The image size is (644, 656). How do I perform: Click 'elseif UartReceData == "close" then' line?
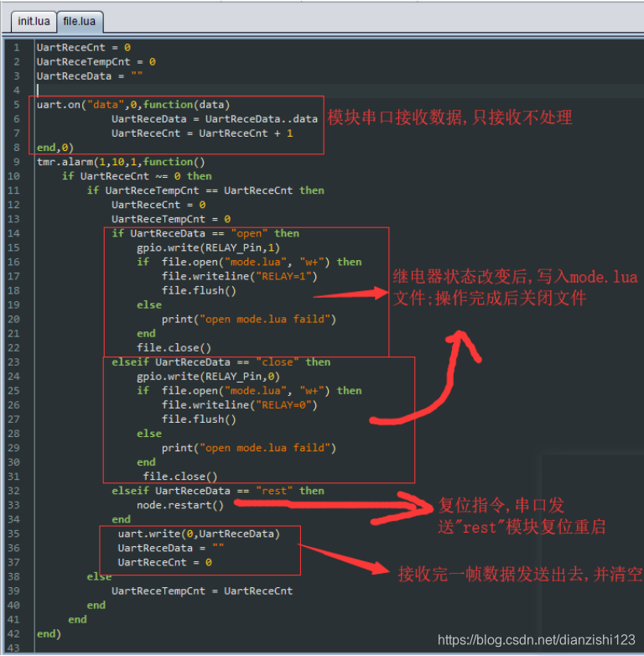point(221,362)
